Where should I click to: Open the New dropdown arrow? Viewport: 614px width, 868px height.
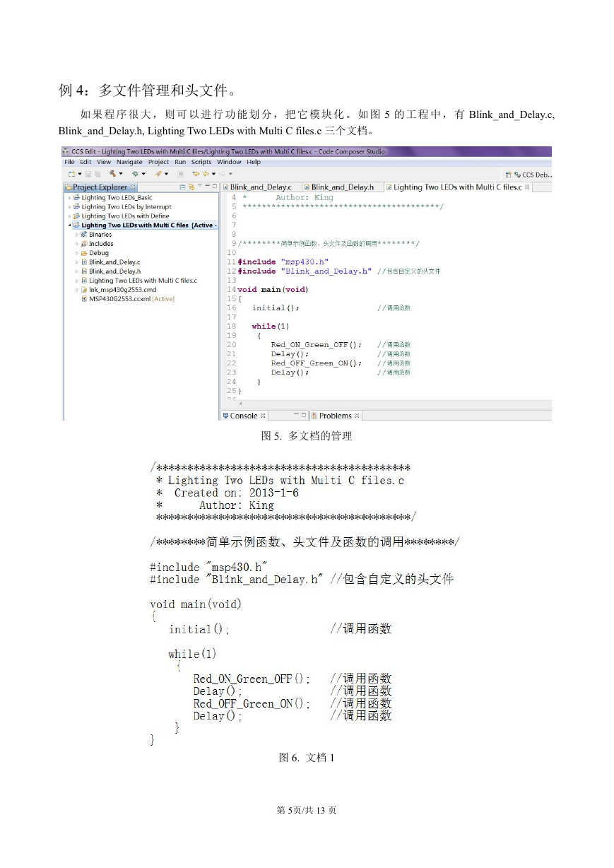79,174
